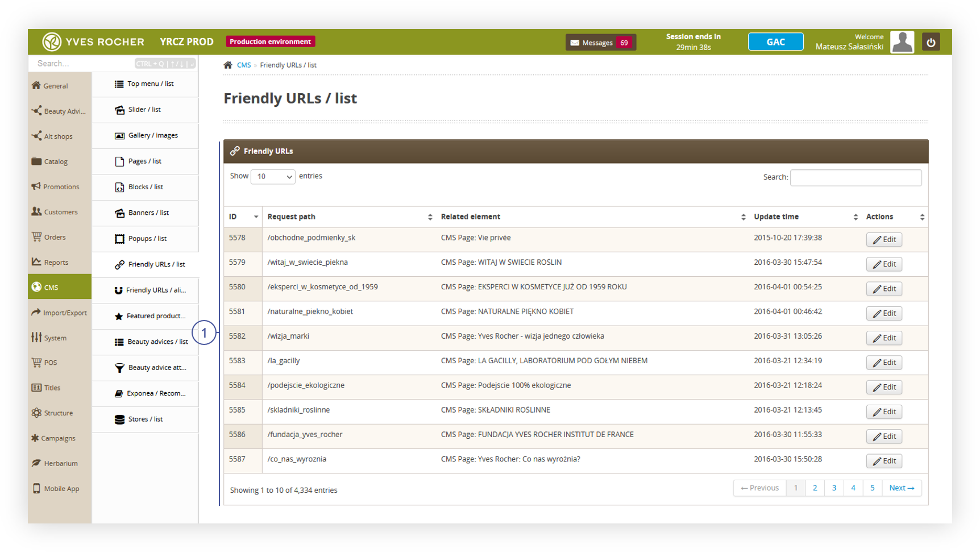The height and width of the screenshot is (553, 980).
Task: Click the Previous pagination button
Action: click(759, 488)
